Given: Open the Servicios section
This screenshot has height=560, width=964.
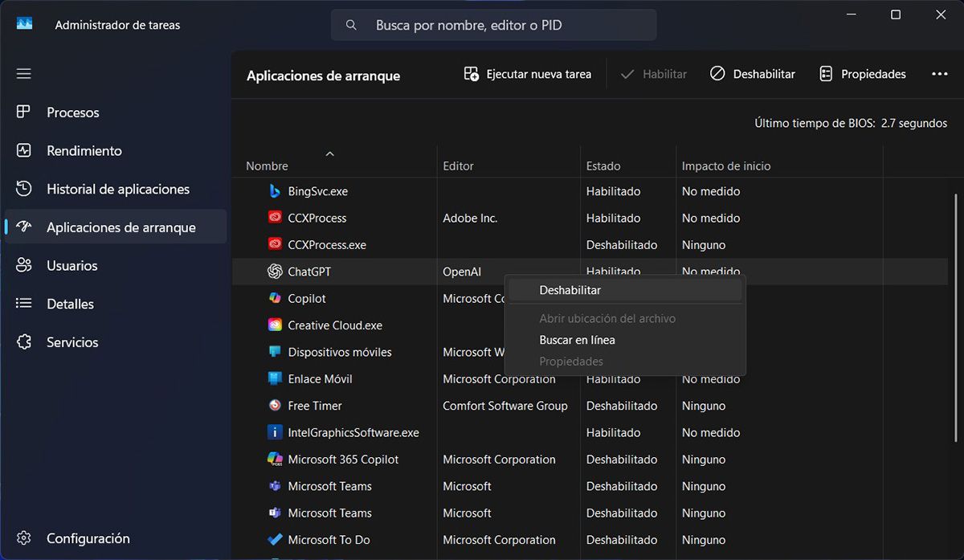Looking at the screenshot, I should click(x=116, y=342).
